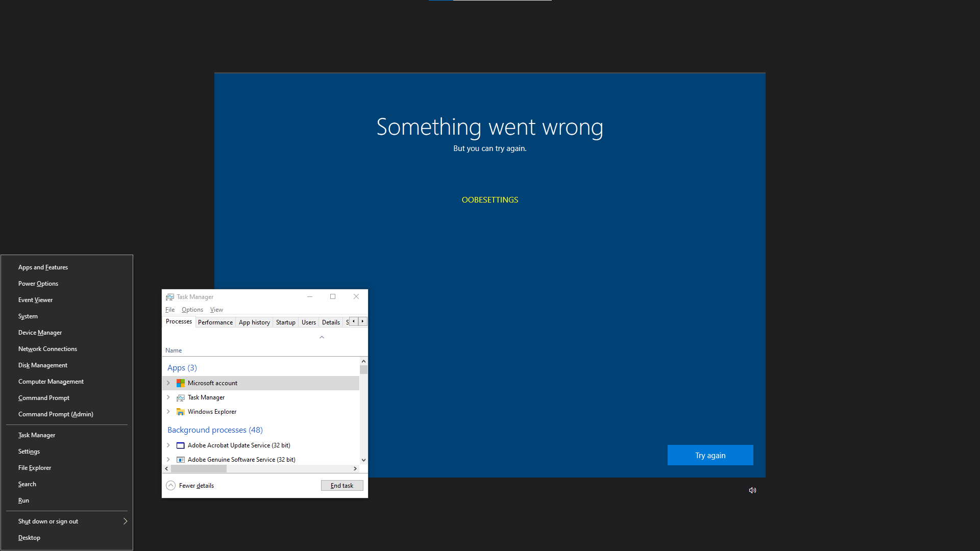
Task: Switch to the Performance tab
Action: (215, 322)
